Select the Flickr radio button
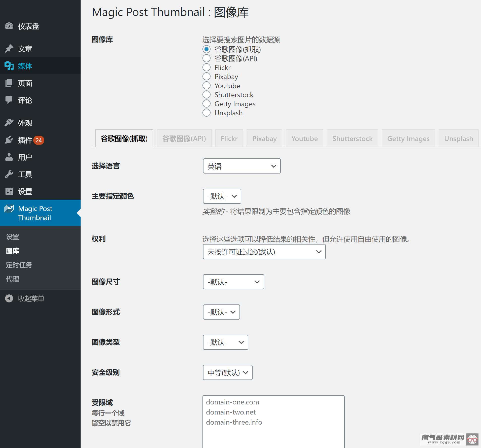The width and height of the screenshot is (481, 448). pos(207,67)
